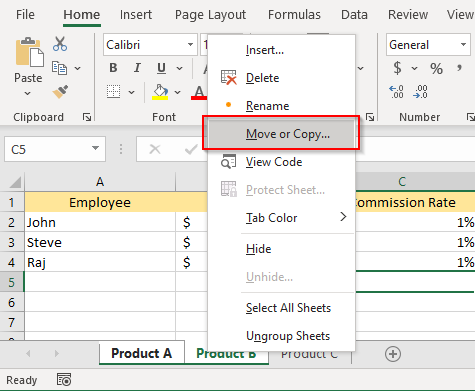Select the Format Painter brush

[60, 92]
